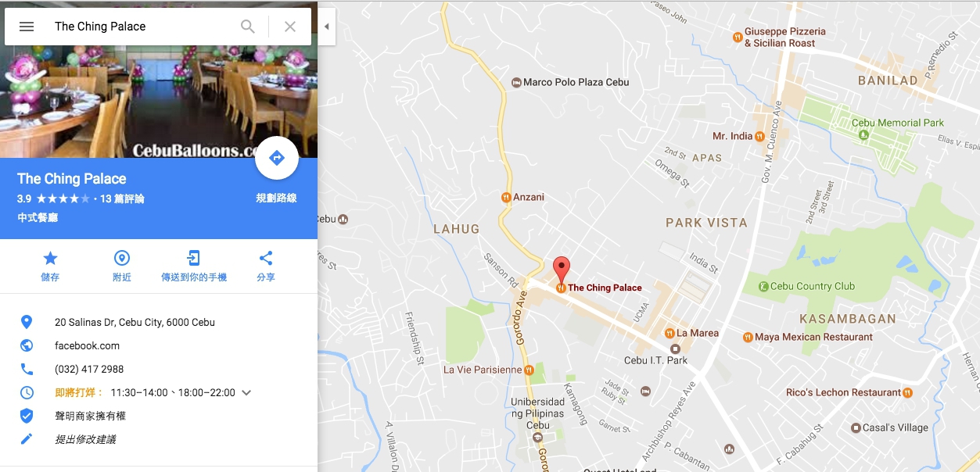Open the restaurant photo thumbnail
The image size is (980, 472).
(159, 80)
